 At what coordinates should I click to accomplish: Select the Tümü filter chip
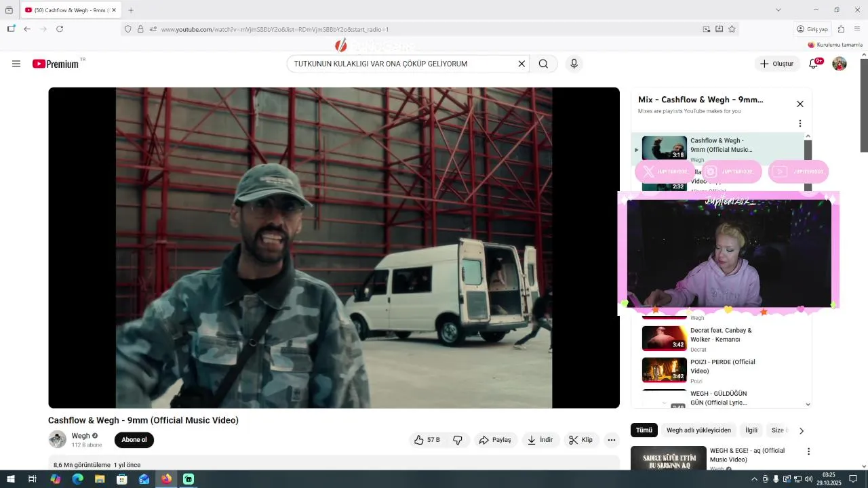tap(644, 430)
